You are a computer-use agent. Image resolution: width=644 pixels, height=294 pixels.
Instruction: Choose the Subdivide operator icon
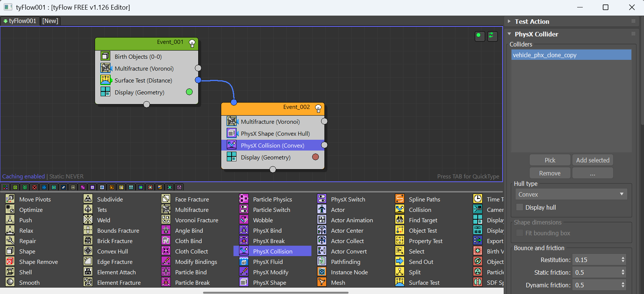[88, 199]
